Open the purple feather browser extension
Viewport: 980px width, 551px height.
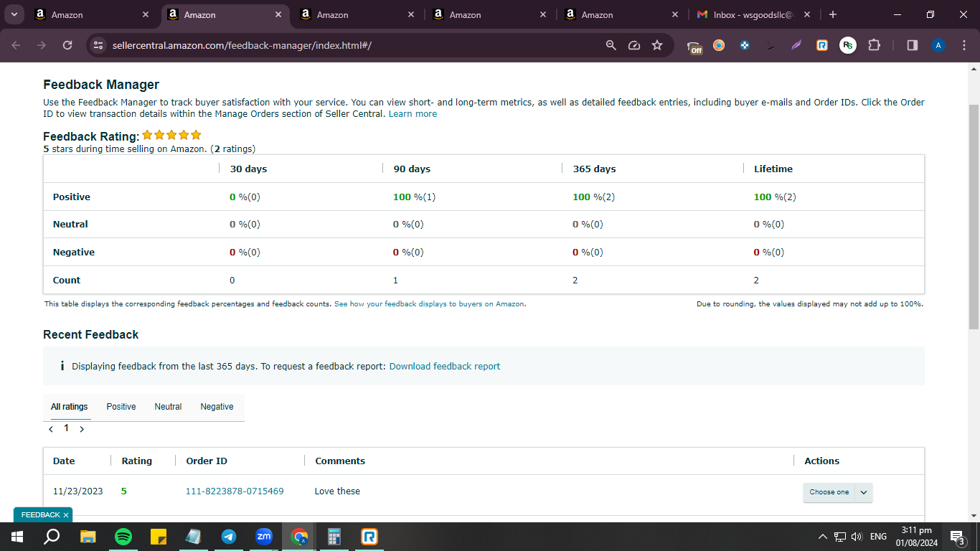[796, 45]
